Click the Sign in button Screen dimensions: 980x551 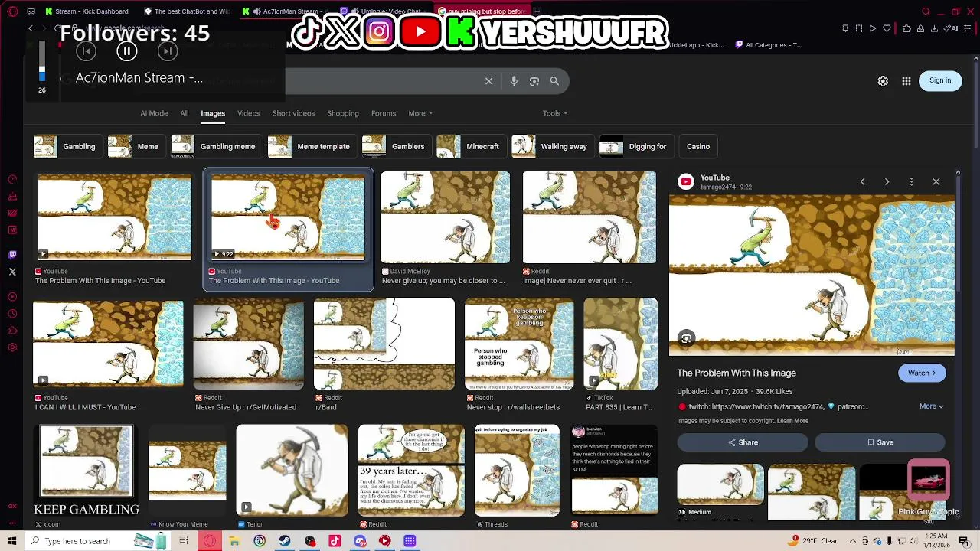(x=940, y=80)
